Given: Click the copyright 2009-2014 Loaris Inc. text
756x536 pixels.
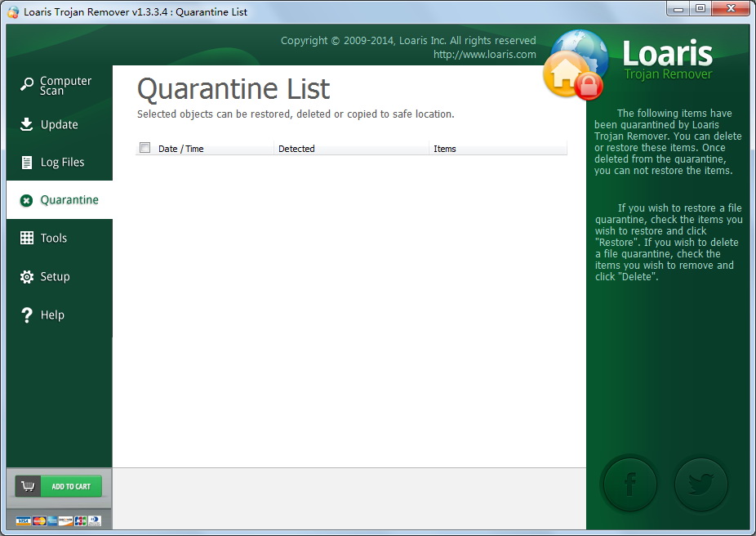Looking at the screenshot, I should (408, 41).
